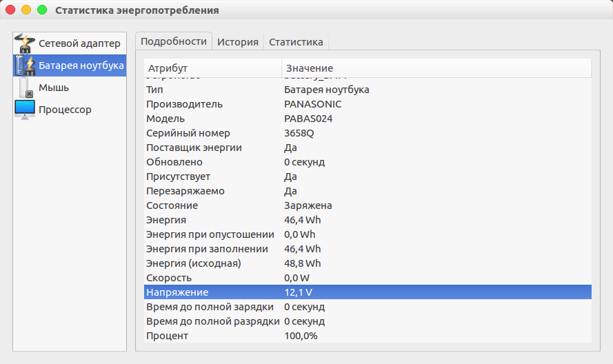This screenshot has height=364, width=613.
Task: Select 'Сетевой адаптер' device entry
Action: tap(79, 43)
